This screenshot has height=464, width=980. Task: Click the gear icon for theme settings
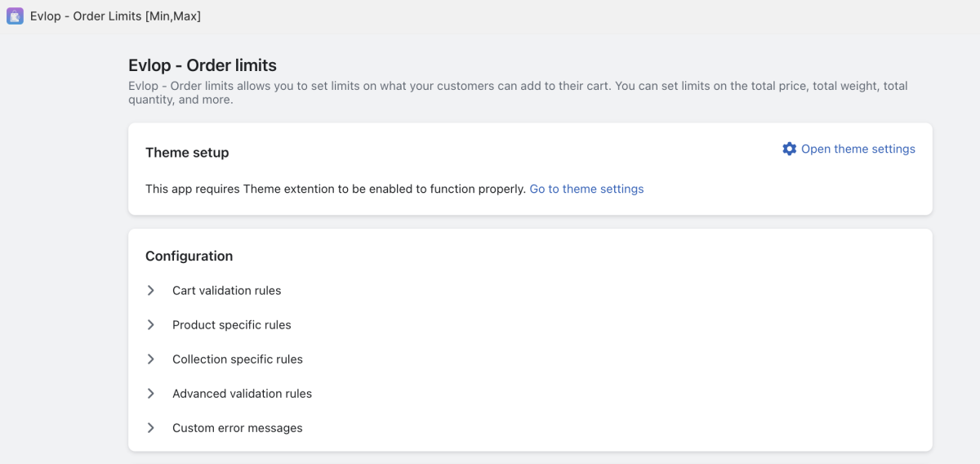pyautogui.click(x=789, y=149)
